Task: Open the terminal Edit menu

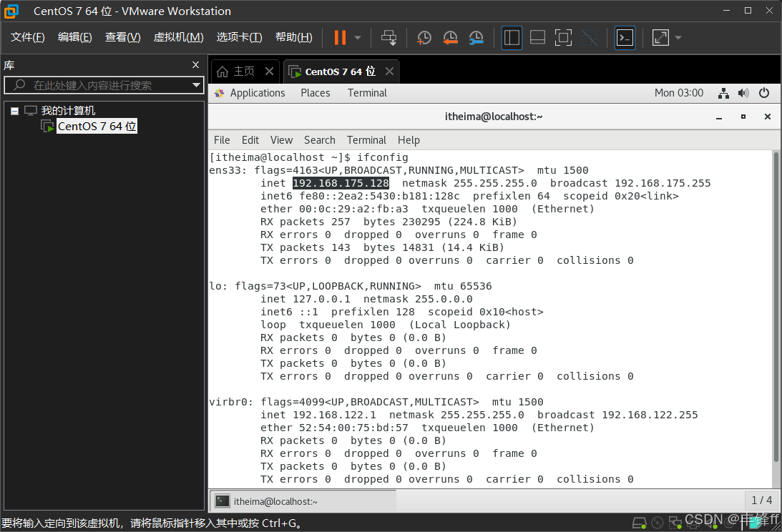Action: click(x=250, y=140)
